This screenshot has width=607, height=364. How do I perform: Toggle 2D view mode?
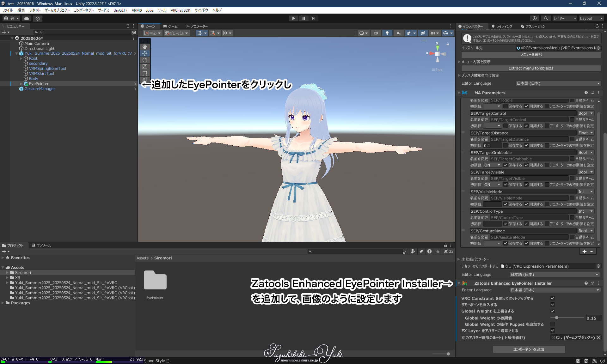coord(376,33)
